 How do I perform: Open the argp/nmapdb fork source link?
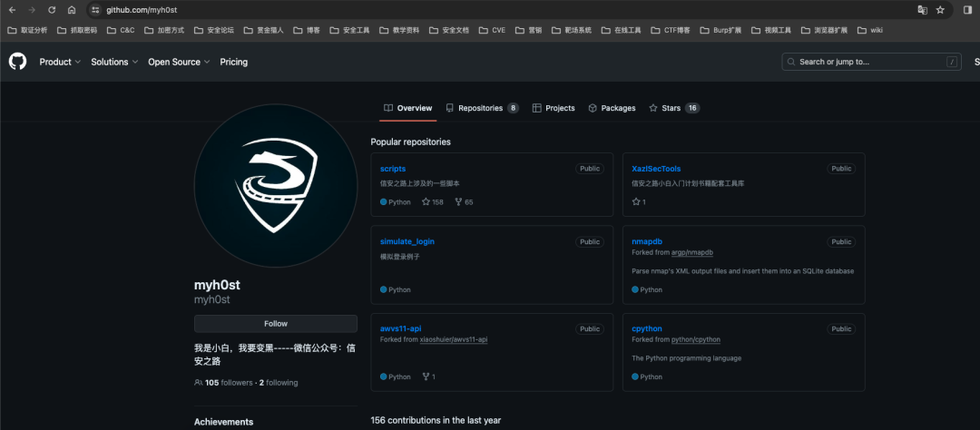click(692, 252)
